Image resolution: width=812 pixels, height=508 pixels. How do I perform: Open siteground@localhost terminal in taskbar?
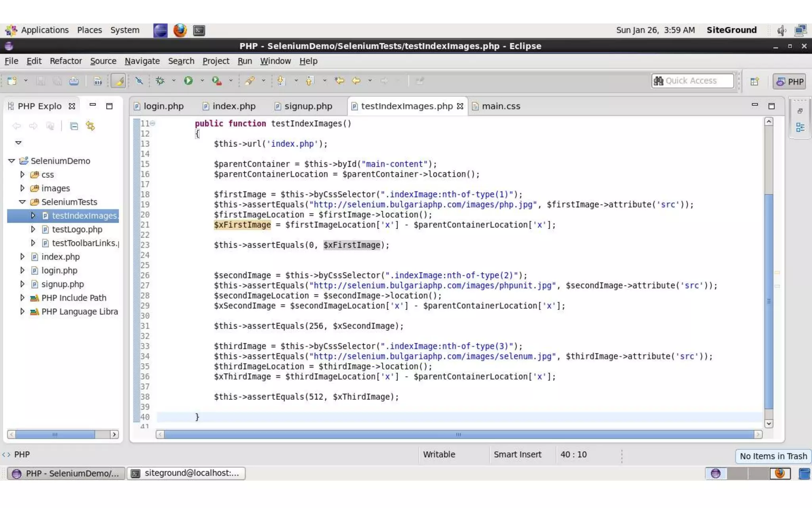point(186,473)
